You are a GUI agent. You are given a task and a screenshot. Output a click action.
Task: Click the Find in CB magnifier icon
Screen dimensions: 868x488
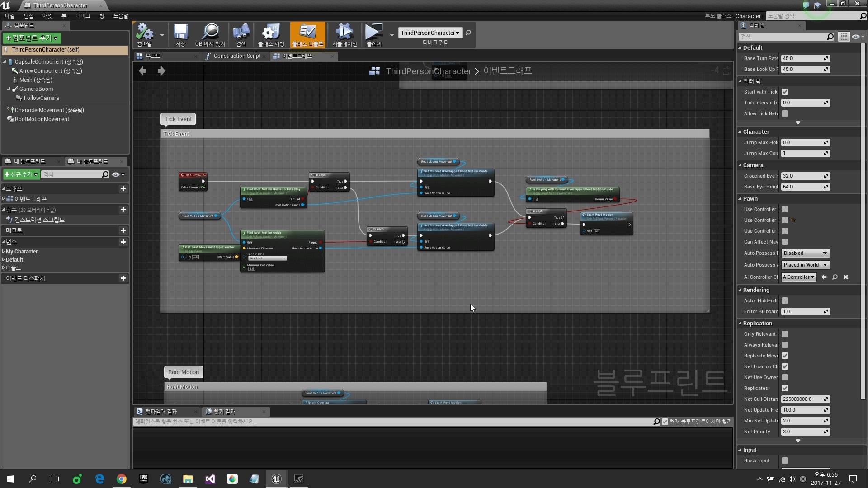210,32
